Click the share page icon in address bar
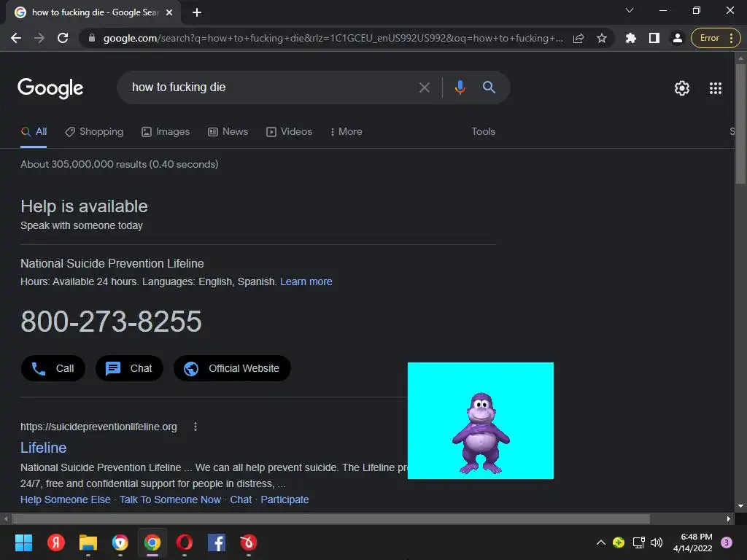The image size is (747, 560). (578, 38)
